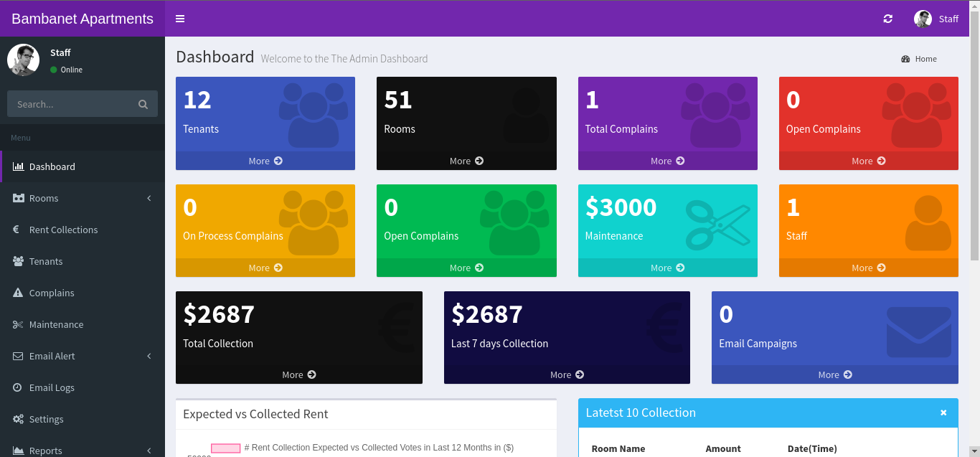This screenshot has height=457, width=980.
Task: Click More on the green Open Complains card
Action: click(x=466, y=268)
